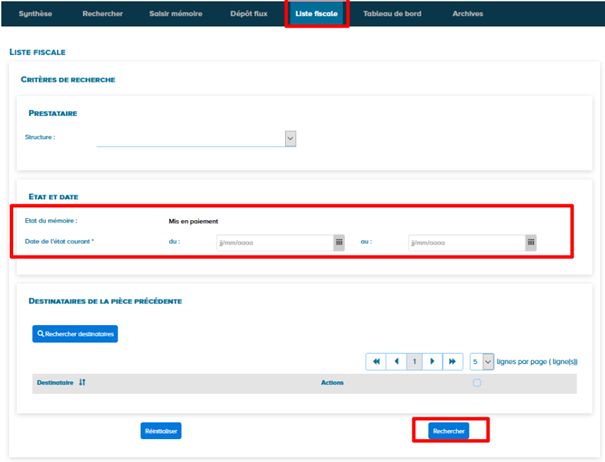Click the Rechercher destinataires button

[x=75, y=334]
